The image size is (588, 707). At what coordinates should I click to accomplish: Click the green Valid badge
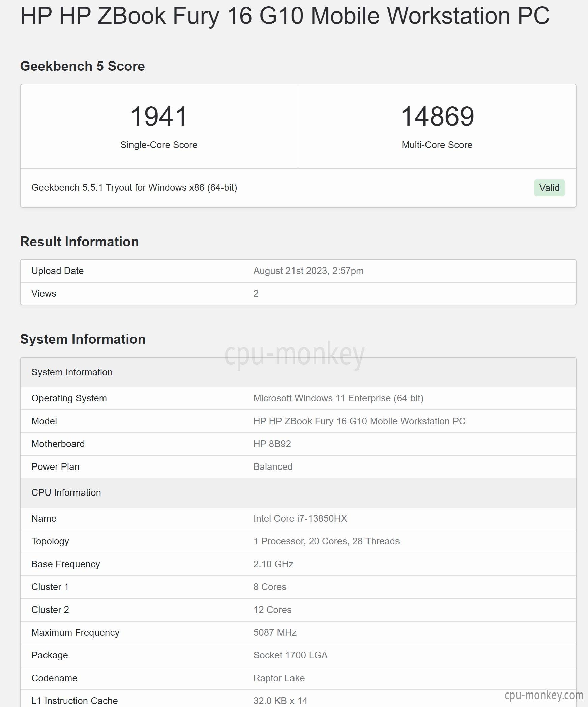tap(549, 188)
